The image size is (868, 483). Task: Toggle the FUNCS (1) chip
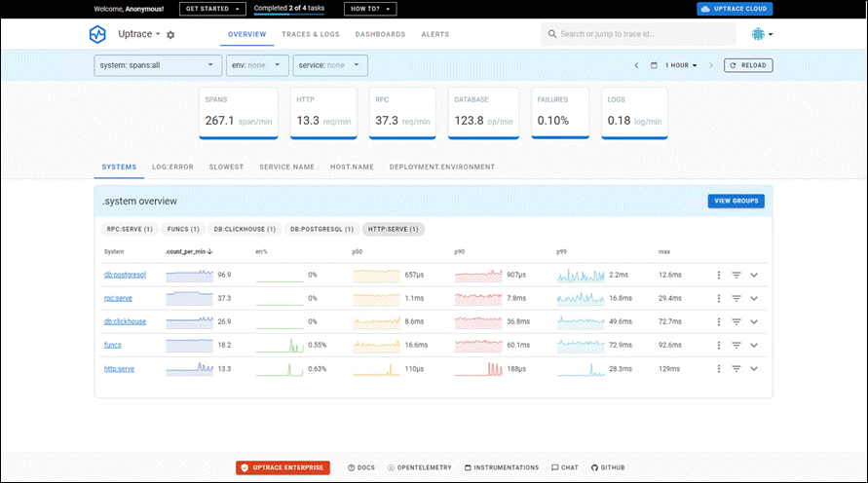tap(183, 229)
